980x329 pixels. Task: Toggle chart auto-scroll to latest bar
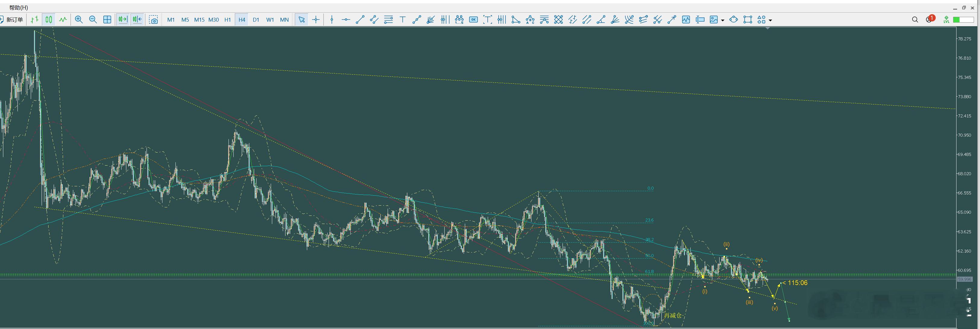(x=123, y=20)
